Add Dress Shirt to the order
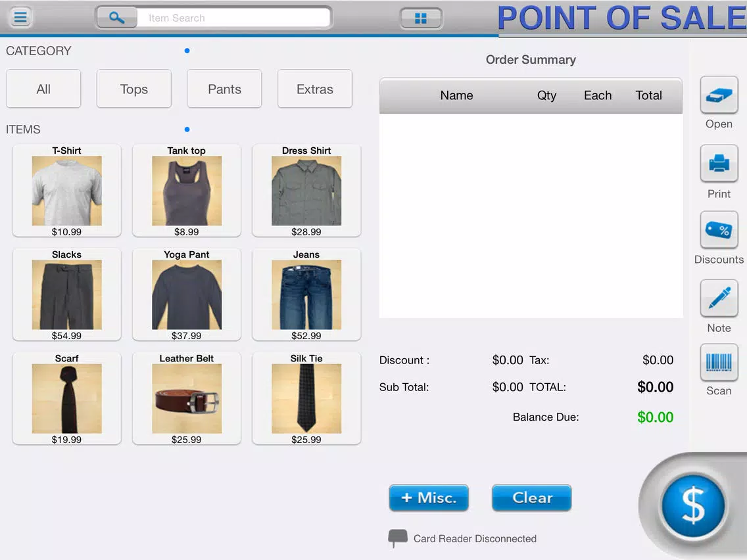The height and width of the screenshot is (560, 747). pyautogui.click(x=306, y=191)
